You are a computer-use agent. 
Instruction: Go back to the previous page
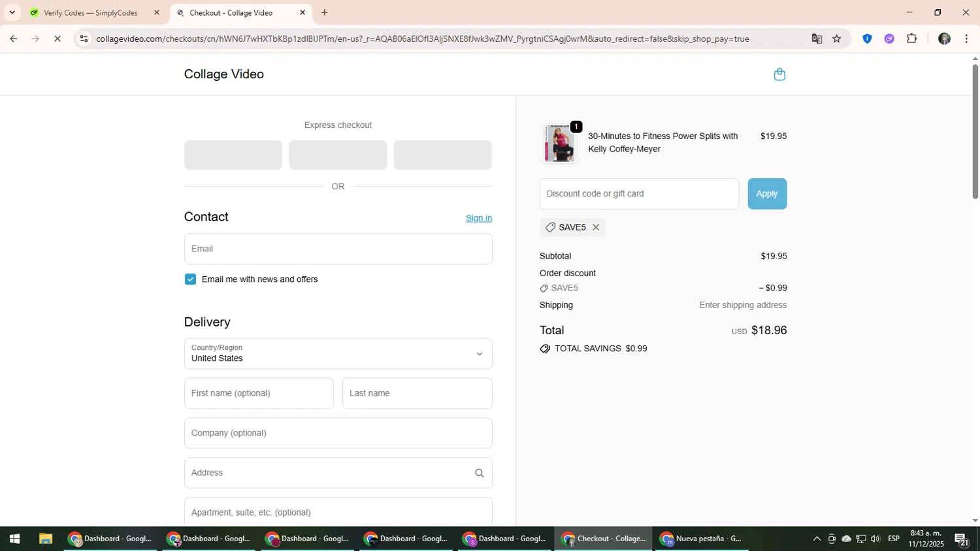click(13, 39)
